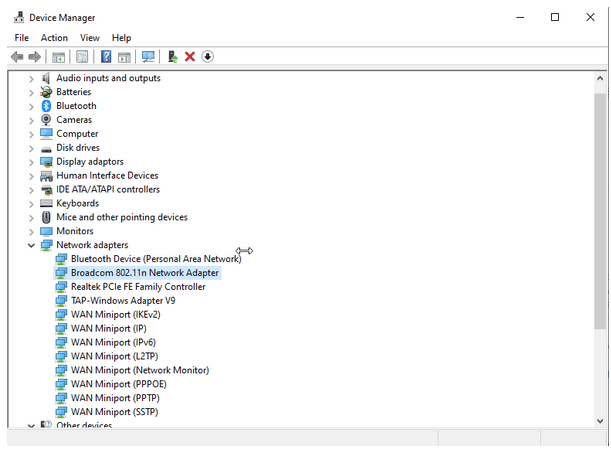Image resolution: width=611 pixels, height=452 pixels.
Task: Expand the Monitors node chevron
Action: coord(31,232)
